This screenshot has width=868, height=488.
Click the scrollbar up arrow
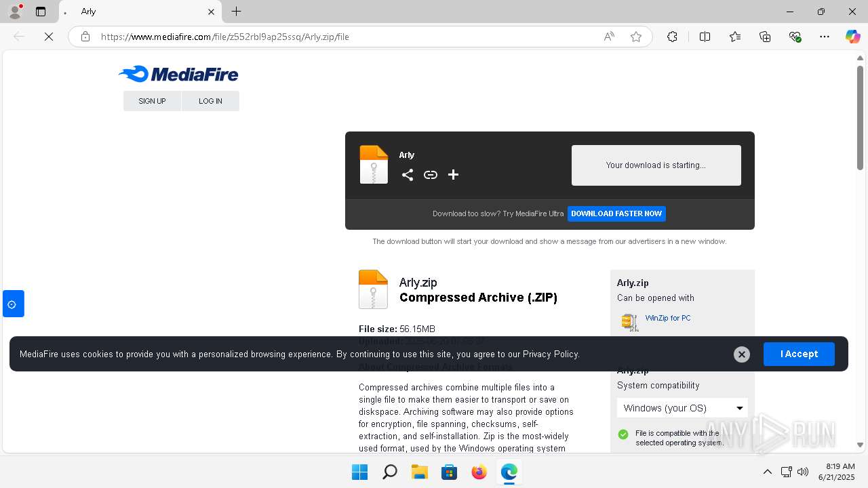860,58
